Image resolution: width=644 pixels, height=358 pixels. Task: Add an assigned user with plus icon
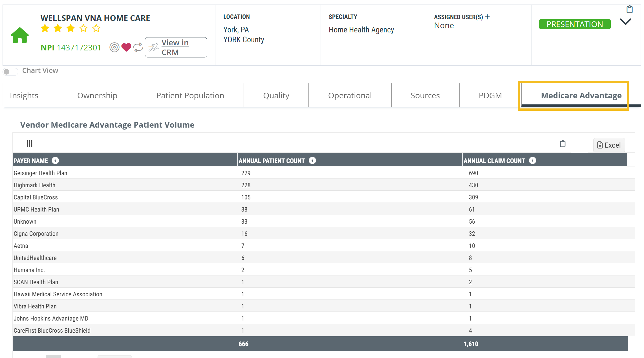tap(487, 17)
